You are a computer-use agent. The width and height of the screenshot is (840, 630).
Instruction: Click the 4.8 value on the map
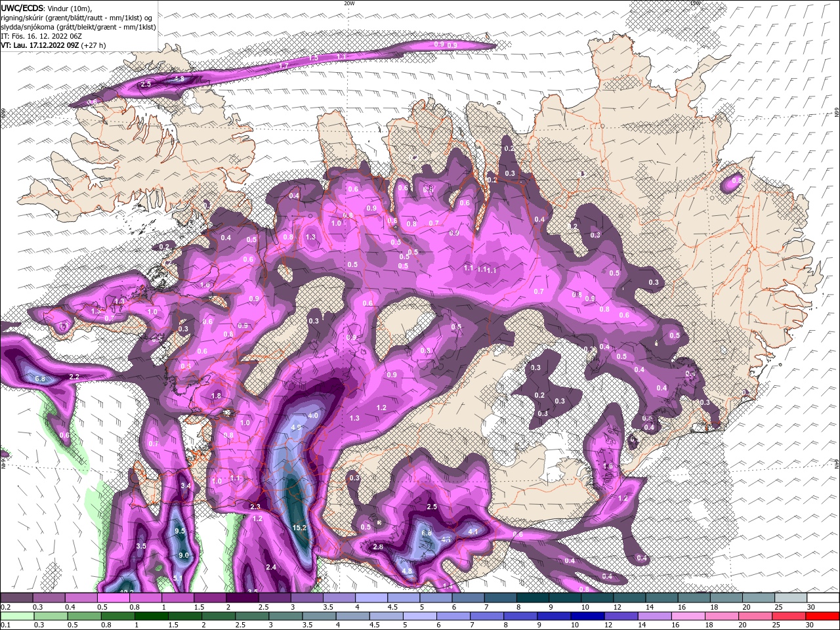(407, 572)
